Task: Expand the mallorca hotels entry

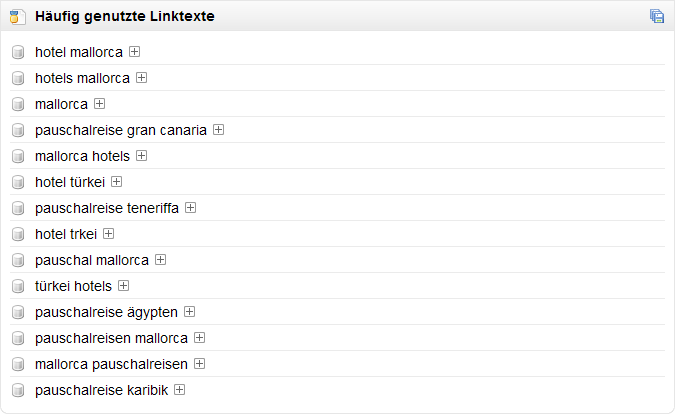Action: 142,156
